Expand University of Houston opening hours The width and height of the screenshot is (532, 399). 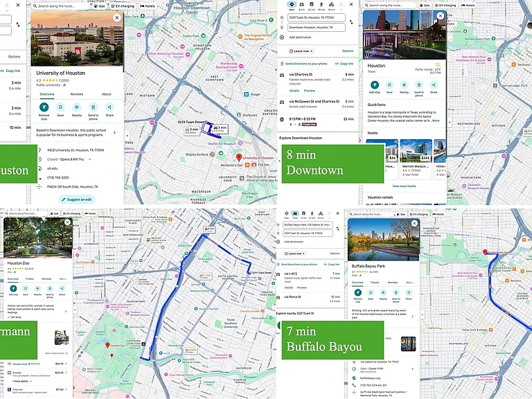[x=89, y=159]
